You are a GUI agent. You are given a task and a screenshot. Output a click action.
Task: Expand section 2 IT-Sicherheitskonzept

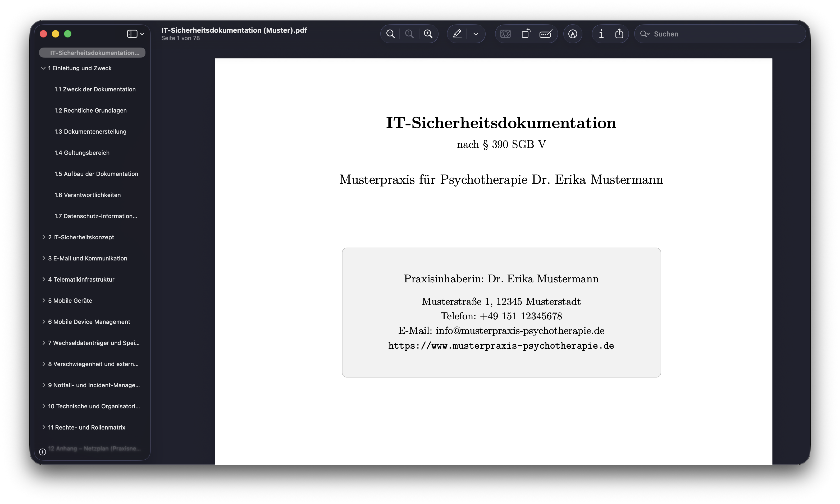click(x=44, y=237)
